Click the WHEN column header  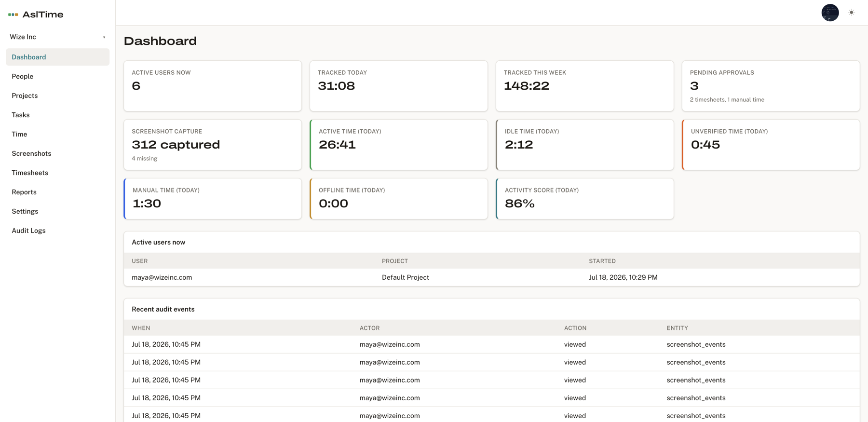point(141,328)
